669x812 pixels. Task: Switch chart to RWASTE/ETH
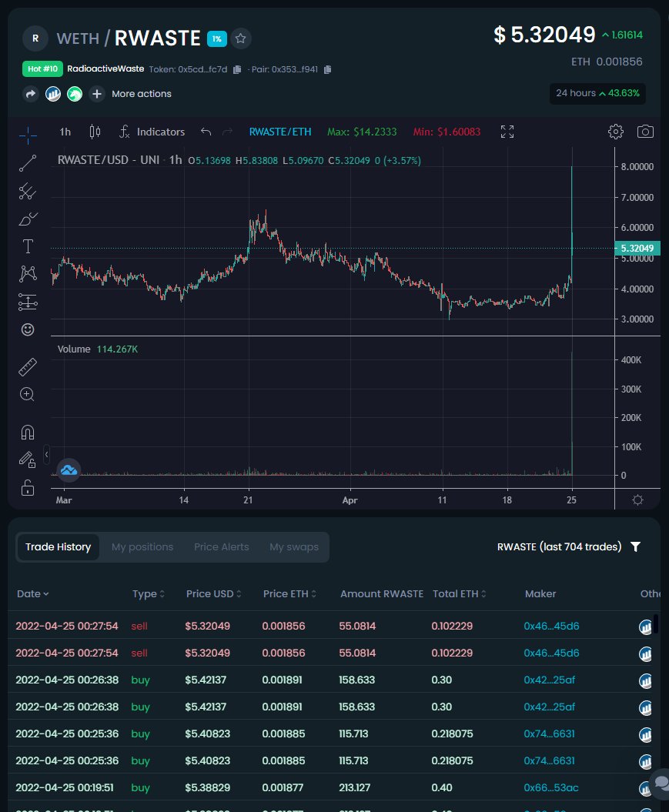pyautogui.click(x=280, y=132)
